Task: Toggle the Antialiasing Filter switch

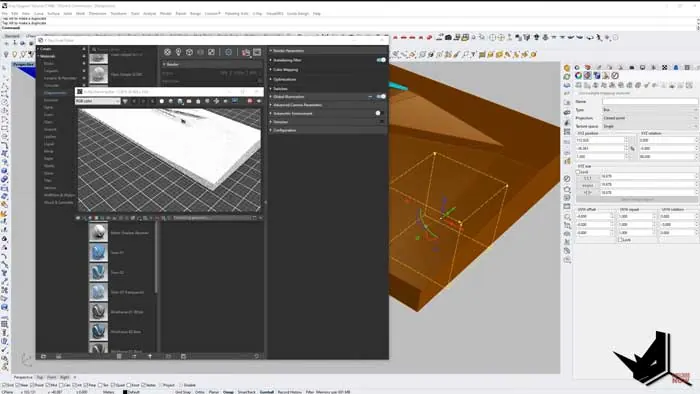Action: [381, 60]
